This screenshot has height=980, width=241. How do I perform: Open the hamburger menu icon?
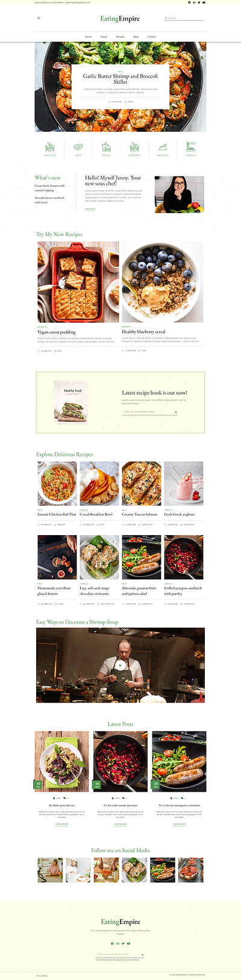tap(39, 18)
